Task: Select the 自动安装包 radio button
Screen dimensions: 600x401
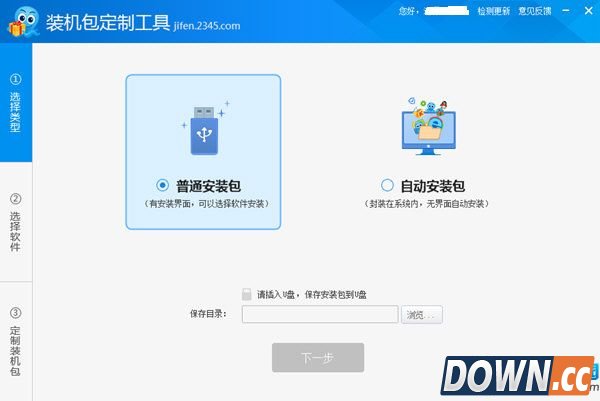Action: (x=387, y=185)
